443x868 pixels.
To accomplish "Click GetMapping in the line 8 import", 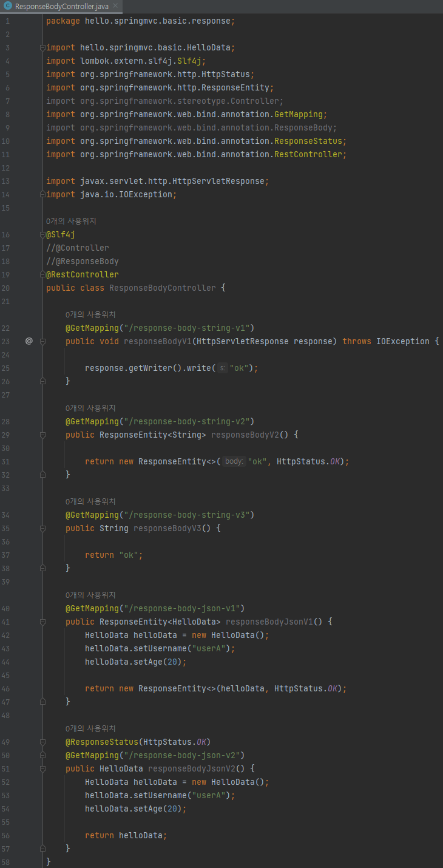I will pyautogui.click(x=299, y=114).
